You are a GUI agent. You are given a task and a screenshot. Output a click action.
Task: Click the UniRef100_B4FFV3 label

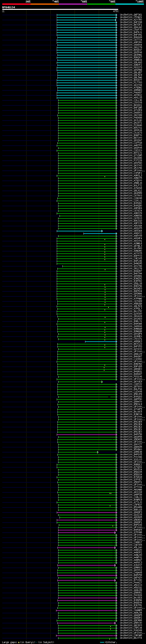(131, 256)
